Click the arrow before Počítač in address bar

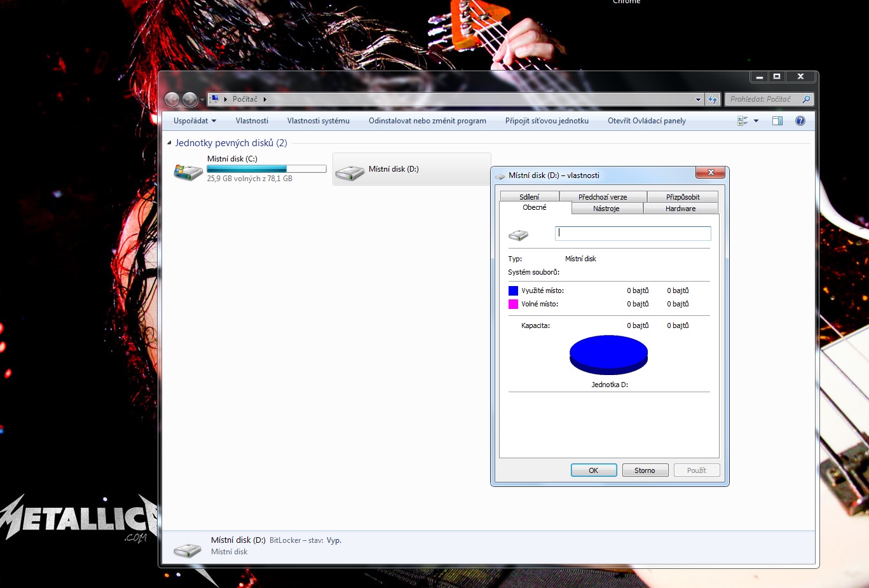point(226,99)
